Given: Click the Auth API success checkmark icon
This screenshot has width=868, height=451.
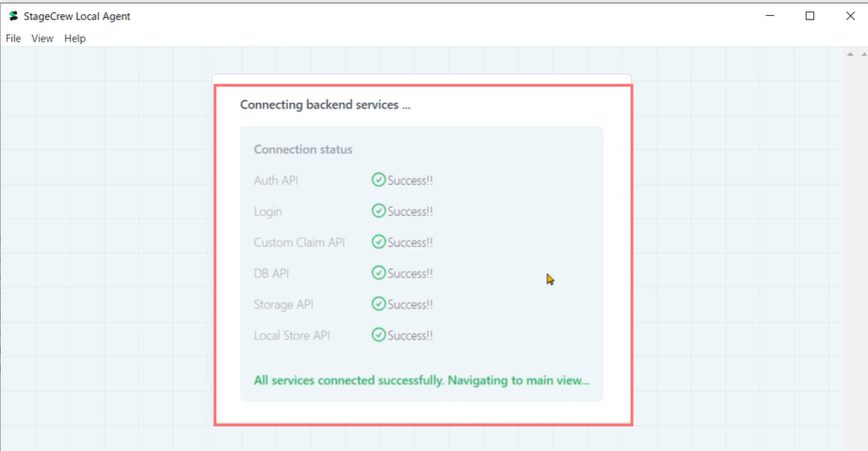Looking at the screenshot, I should (x=379, y=180).
